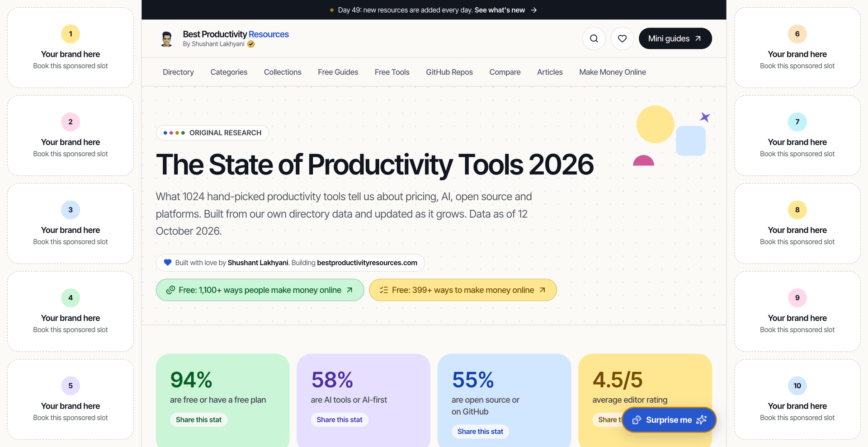Viewport: 868px width, 447px height.
Task: Click the Surprise me button
Action: point(669,420)
